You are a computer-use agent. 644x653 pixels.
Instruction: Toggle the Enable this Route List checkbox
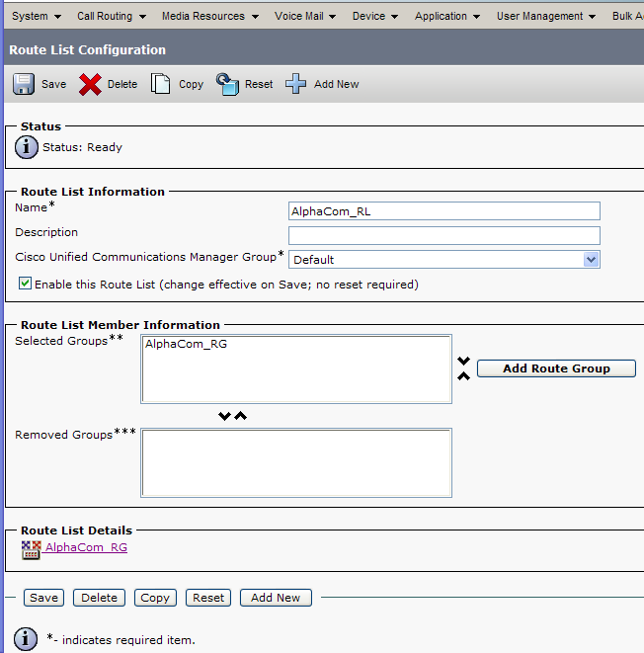pos(26,284)
